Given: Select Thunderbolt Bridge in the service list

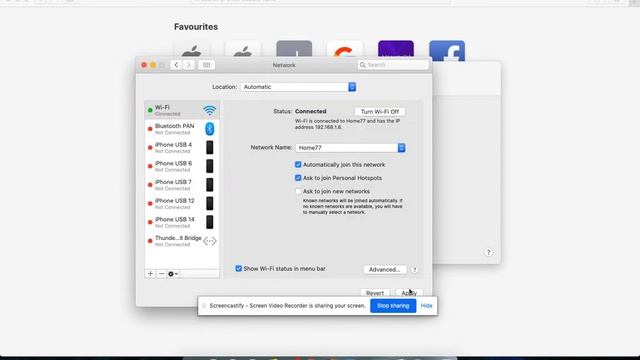Looking at the screenshot, I should click(182, 241).
